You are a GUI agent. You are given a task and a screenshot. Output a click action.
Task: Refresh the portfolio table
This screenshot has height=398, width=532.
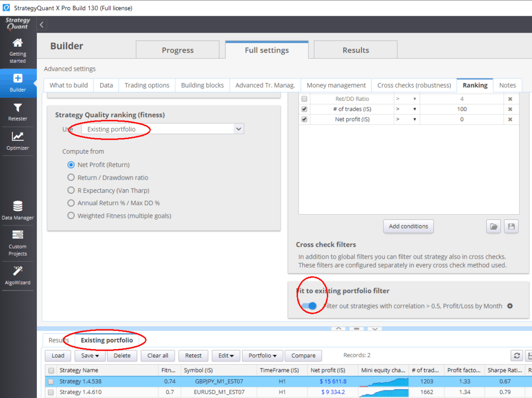(517, 355)
